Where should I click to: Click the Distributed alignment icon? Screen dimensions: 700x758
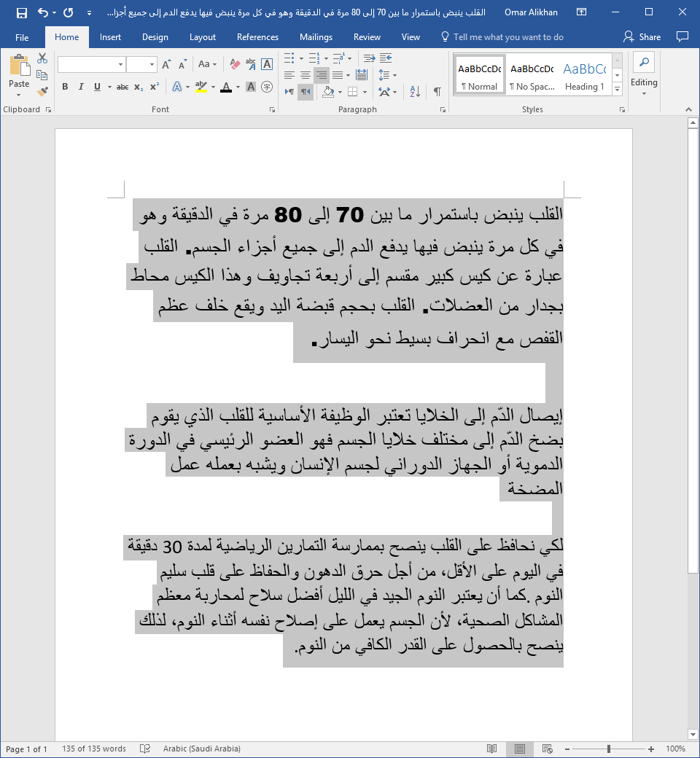(362, 75)
